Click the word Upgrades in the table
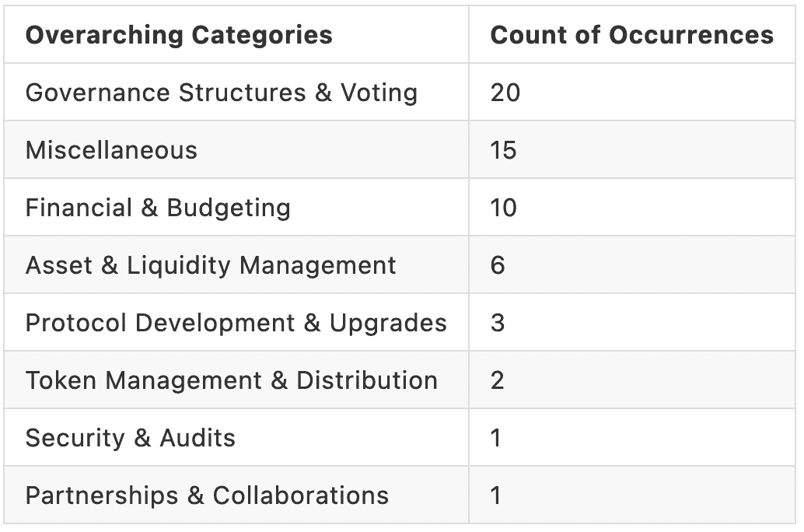Viewport: 804px width, 532px height. [388, 323]
